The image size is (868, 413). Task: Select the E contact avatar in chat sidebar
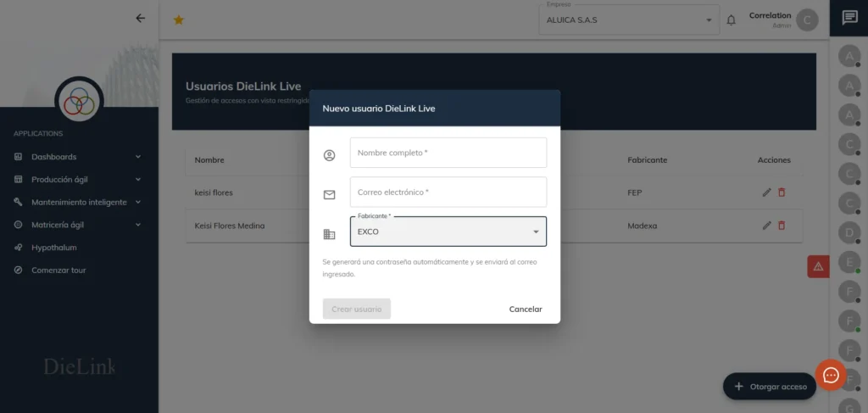tap(849, 261)
